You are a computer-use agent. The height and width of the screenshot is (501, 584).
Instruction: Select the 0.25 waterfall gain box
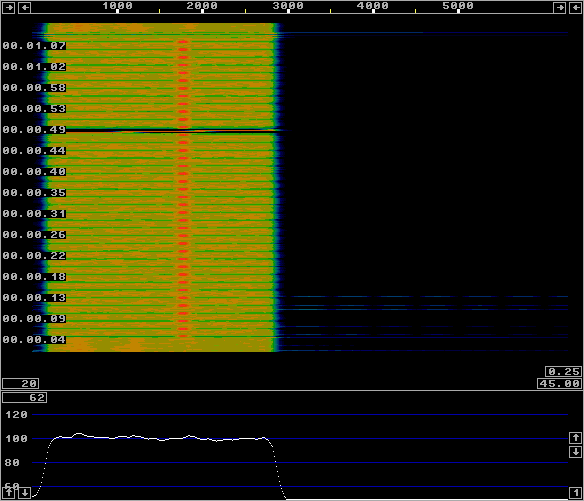(x=563, y=371)
